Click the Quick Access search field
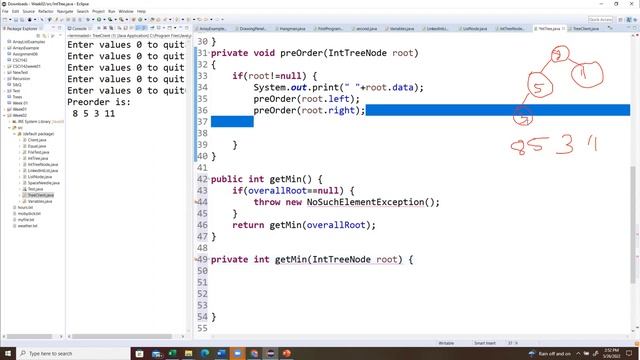This screenshot has height=360, width=640. [600, 20]
